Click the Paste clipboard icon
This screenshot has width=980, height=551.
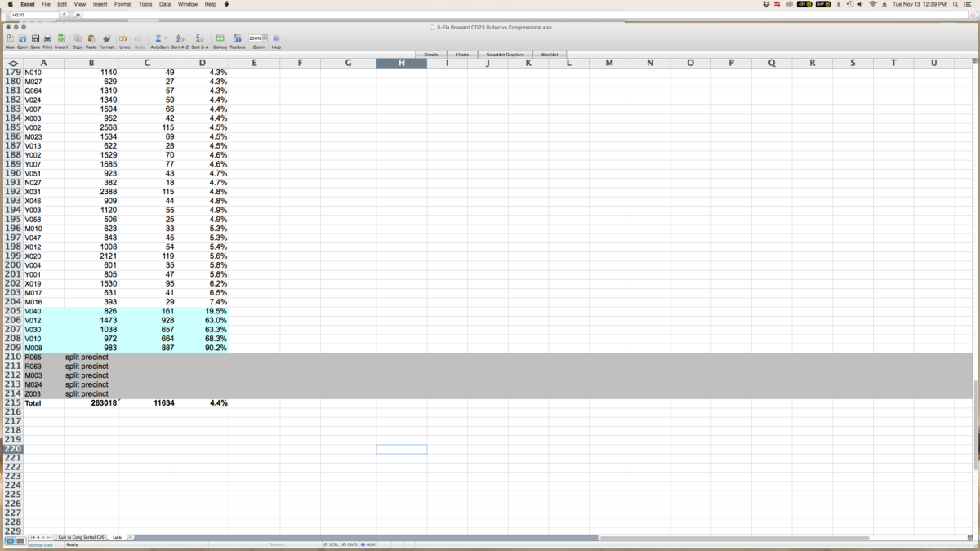tap(91, 38)
